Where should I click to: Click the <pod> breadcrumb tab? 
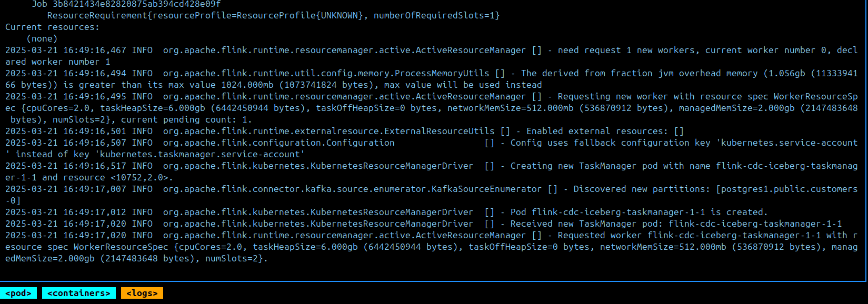coord(18,293)
